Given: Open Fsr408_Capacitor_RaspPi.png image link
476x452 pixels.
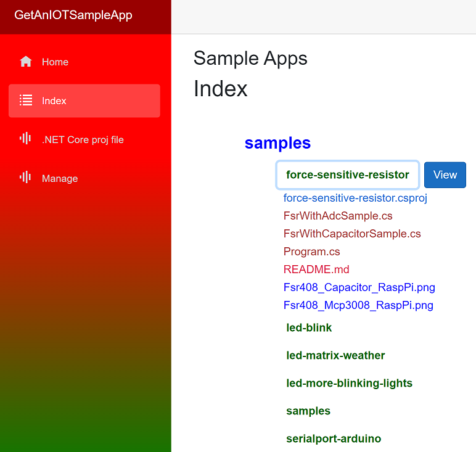Looking at the screenshot, I should (359, 287).
